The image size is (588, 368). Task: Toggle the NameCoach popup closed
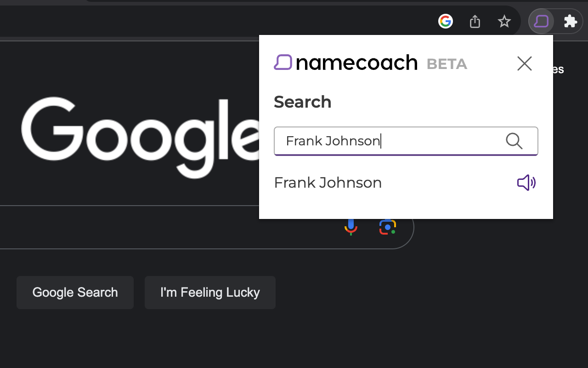(524, 63)
